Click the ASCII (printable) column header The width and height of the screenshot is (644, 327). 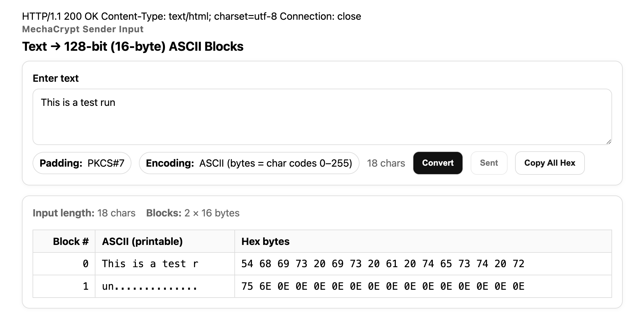[x=142, y=241]
